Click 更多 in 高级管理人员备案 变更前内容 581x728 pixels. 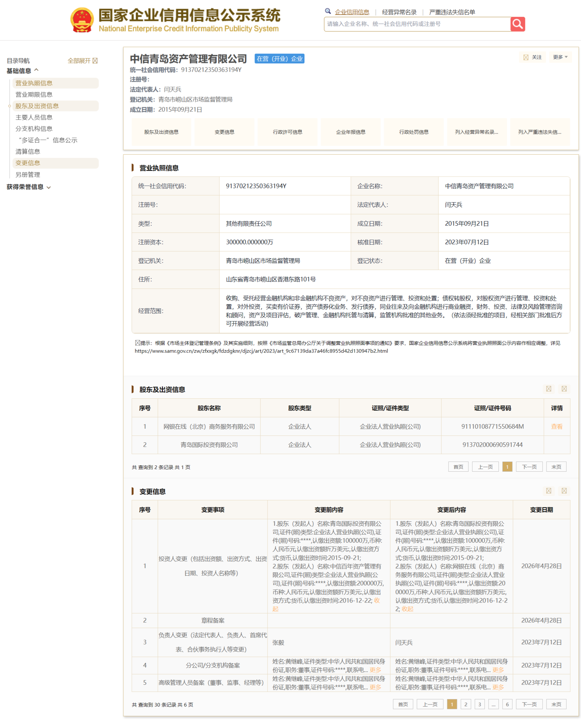point(375,687)
